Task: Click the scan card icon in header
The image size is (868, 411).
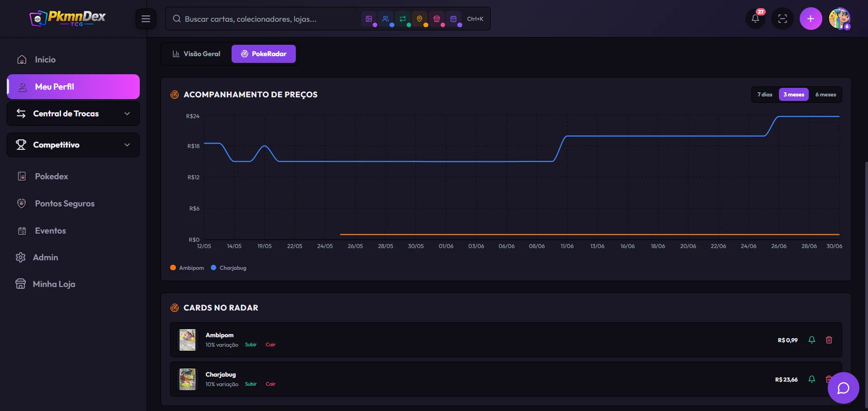Action: click(x=783, y=19)
